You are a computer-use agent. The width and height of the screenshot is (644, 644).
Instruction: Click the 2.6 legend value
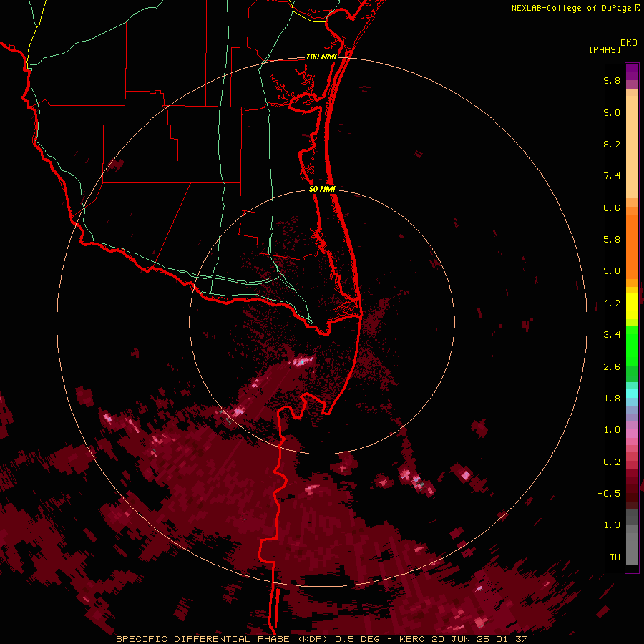pos(612,367)
